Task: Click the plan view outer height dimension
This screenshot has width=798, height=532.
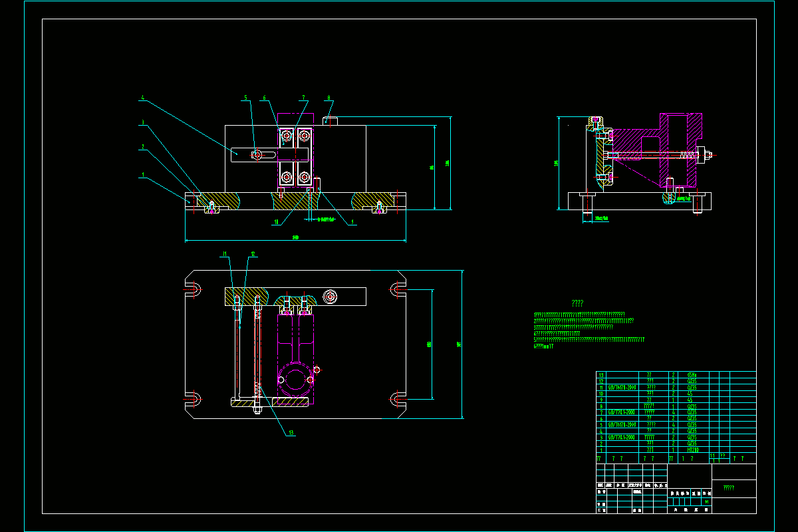Action: click(x=460, y=344)
